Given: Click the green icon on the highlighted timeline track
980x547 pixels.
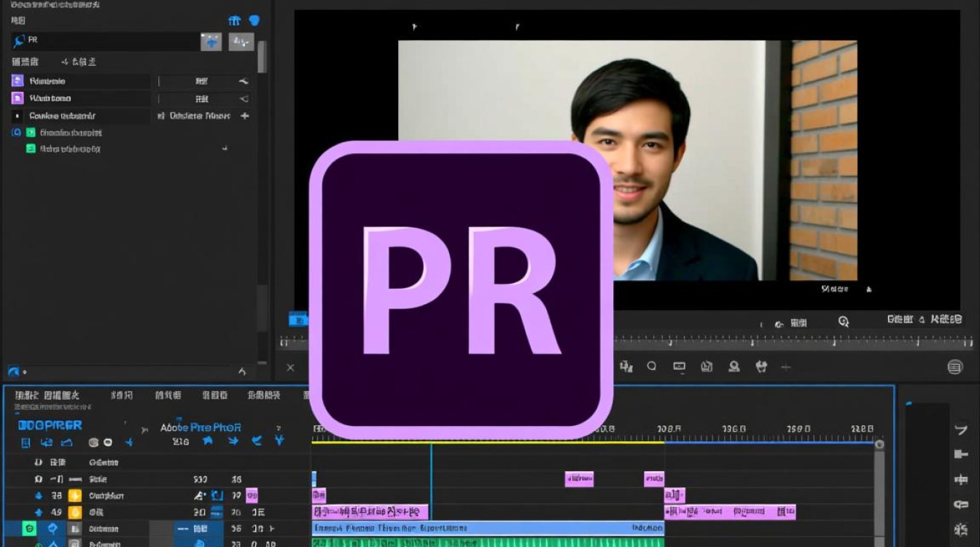Looking at the screenshot, I should point(29,528).
